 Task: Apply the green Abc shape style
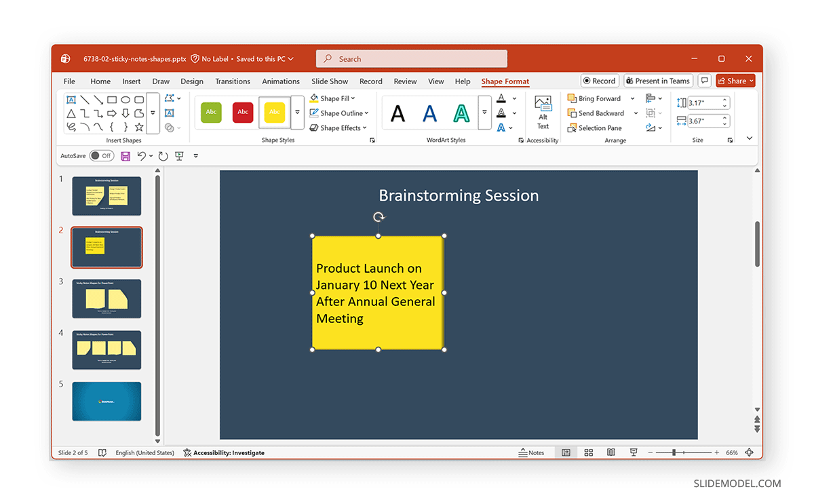pos(210,113)
